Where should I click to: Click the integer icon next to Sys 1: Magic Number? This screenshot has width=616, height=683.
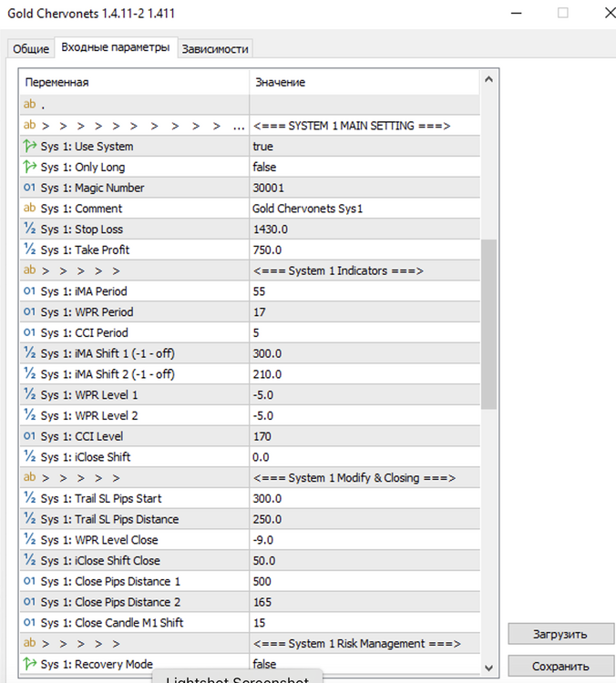(x=29, y=188)
